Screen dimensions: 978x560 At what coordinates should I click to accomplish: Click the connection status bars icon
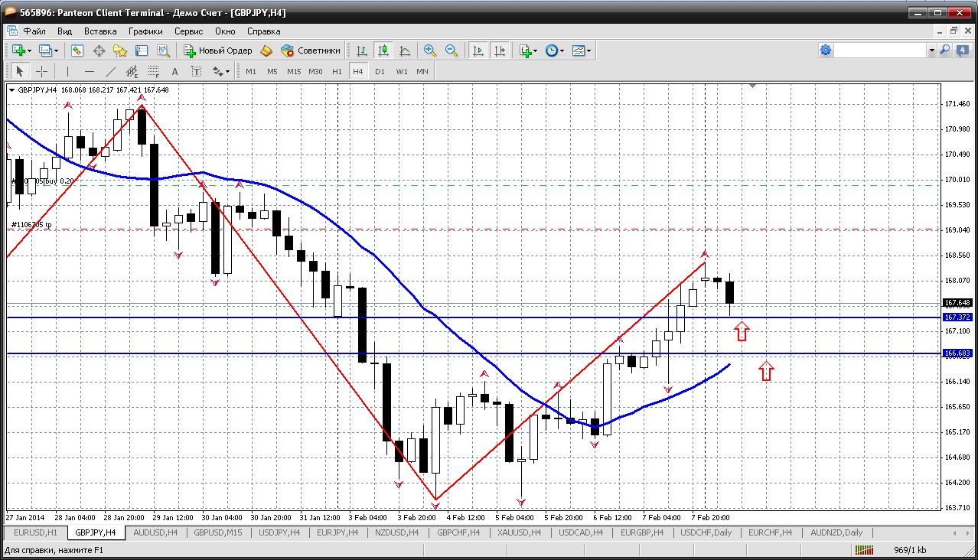point(864,549)
